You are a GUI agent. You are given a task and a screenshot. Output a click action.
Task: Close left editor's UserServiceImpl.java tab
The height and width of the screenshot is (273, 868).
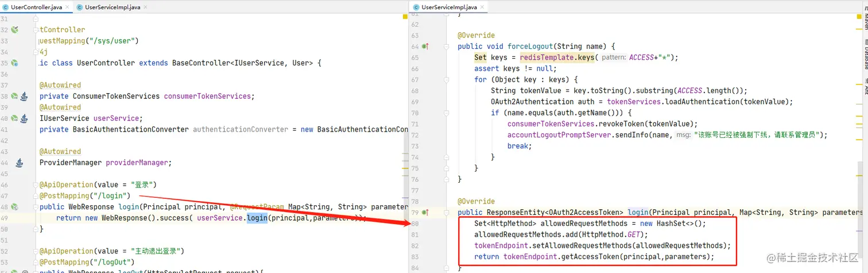[x=146, y=7]
